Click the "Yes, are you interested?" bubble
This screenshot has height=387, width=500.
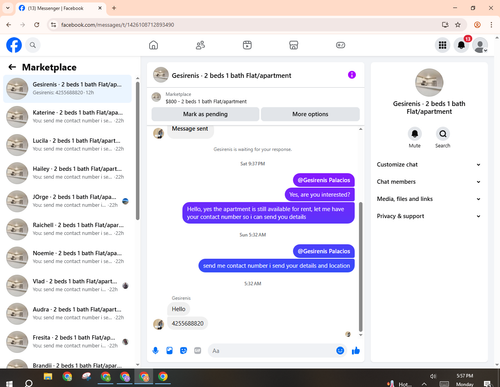coord(319,195)
